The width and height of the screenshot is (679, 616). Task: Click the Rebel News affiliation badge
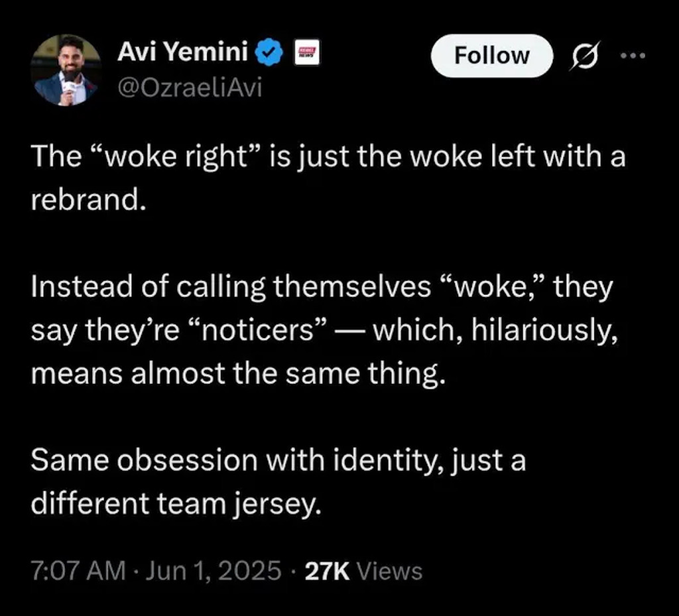pos(306,53)
